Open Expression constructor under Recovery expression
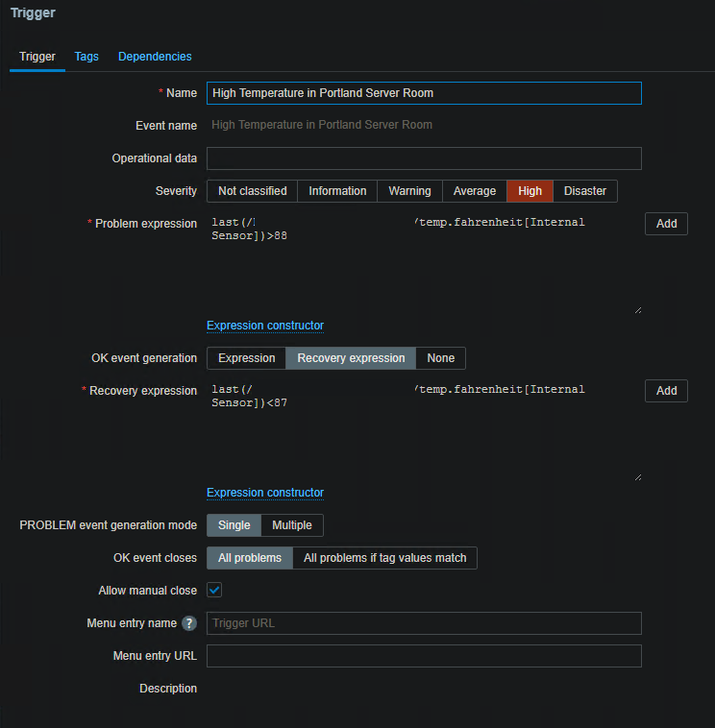This screenshot has height=728, width=715. 265,493
